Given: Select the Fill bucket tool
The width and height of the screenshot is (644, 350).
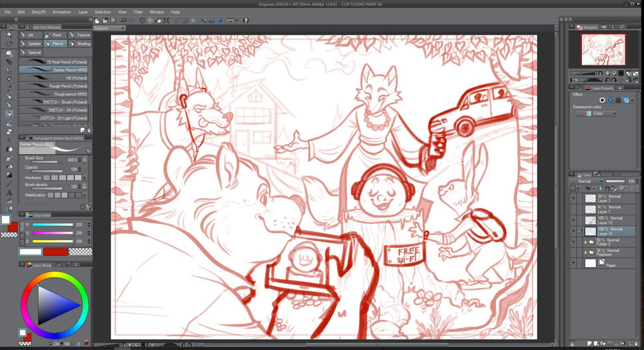Looking at the screenshot, I should tap(9, 166).
